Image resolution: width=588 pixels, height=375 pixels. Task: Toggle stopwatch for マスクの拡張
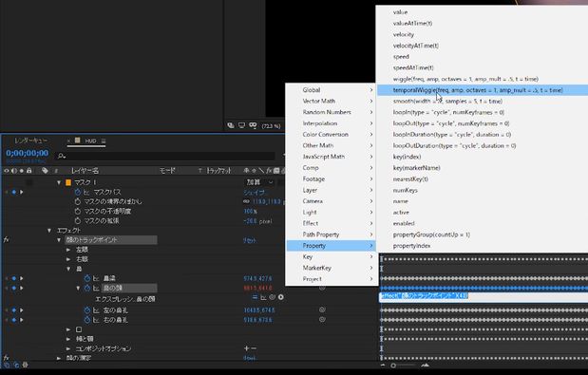click(78, 221)
